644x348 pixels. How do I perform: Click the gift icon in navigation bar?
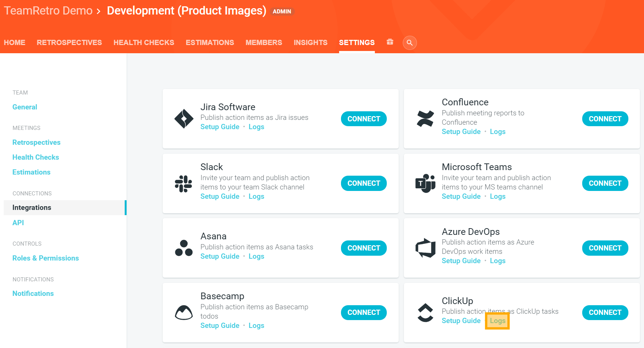point(390,42)
